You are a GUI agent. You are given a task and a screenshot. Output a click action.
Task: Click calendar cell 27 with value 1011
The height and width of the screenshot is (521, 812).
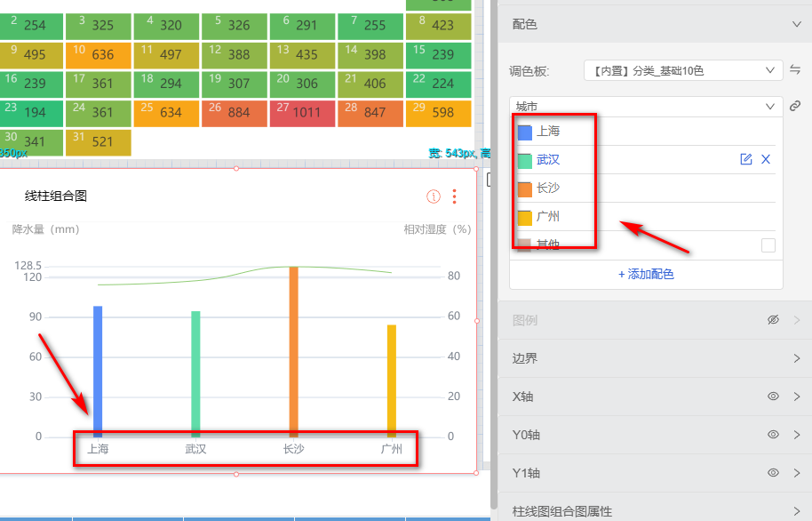click(x=302, y=113)
